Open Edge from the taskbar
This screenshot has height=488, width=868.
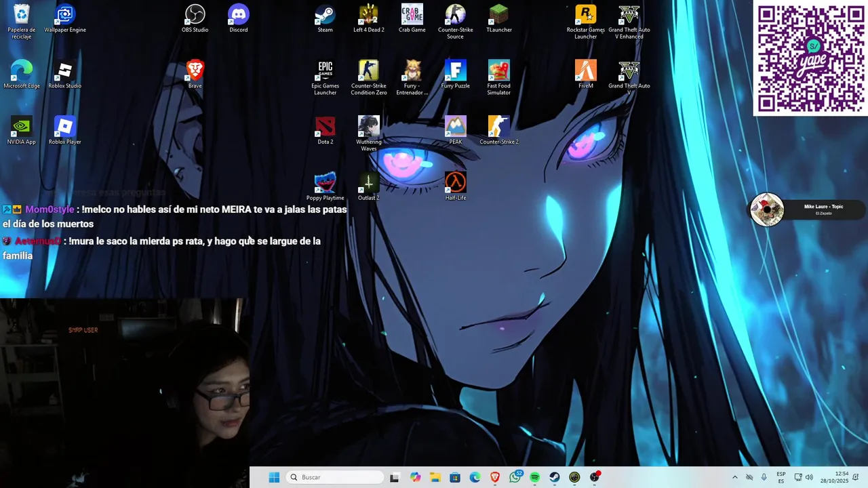475,477
